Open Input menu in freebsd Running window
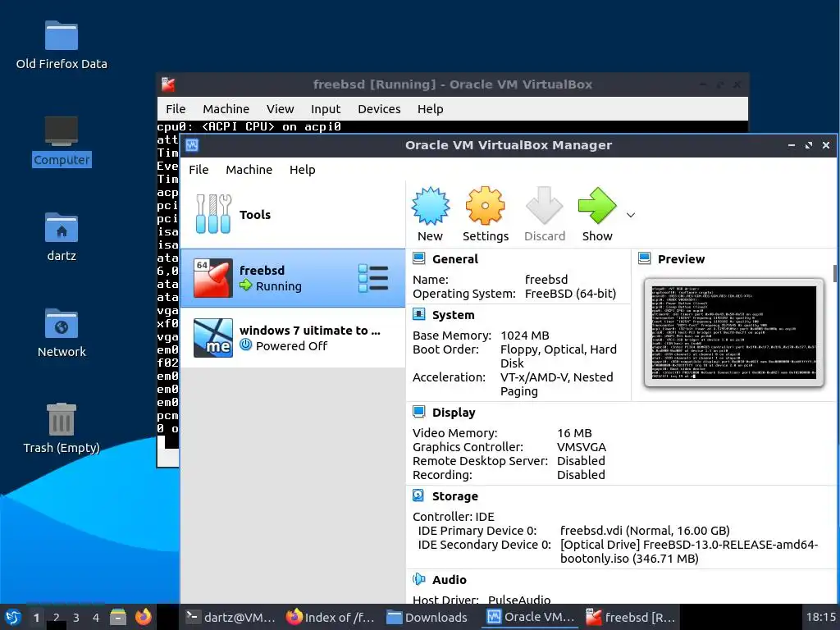840x630 pixels. [x=326, y=109]
